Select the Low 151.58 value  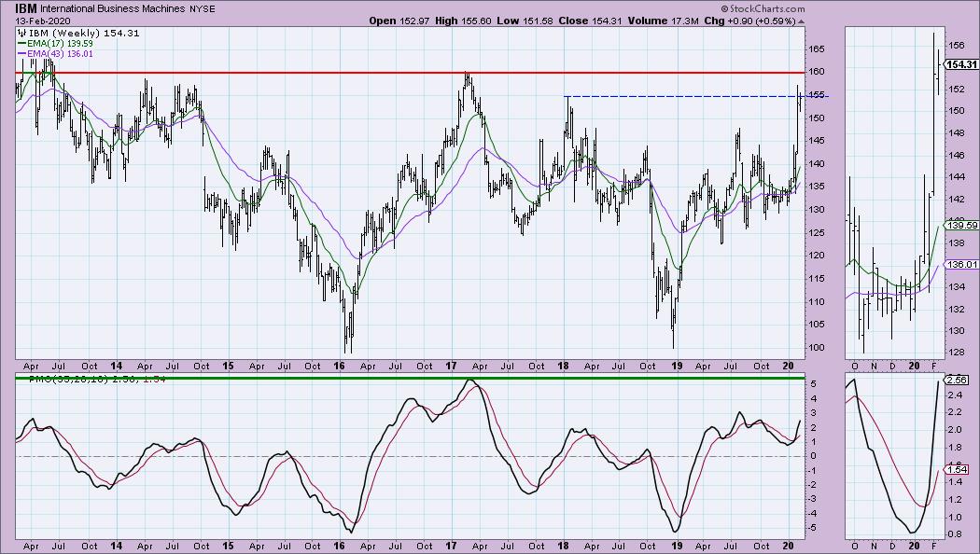click(x=525, y=21)
